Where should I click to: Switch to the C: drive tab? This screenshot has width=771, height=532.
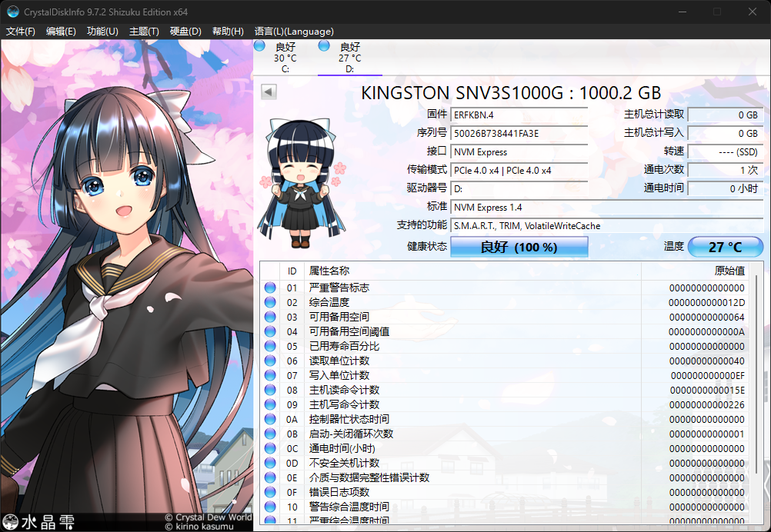285,58
